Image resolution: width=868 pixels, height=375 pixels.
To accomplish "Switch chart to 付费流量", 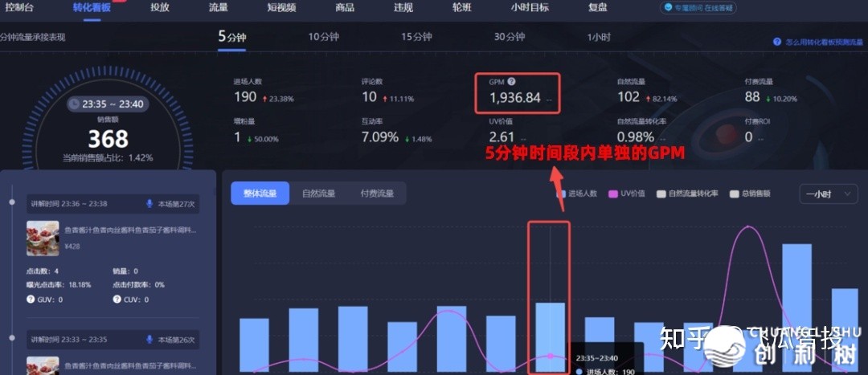I will pyautogui.click(x=377, y=194).
